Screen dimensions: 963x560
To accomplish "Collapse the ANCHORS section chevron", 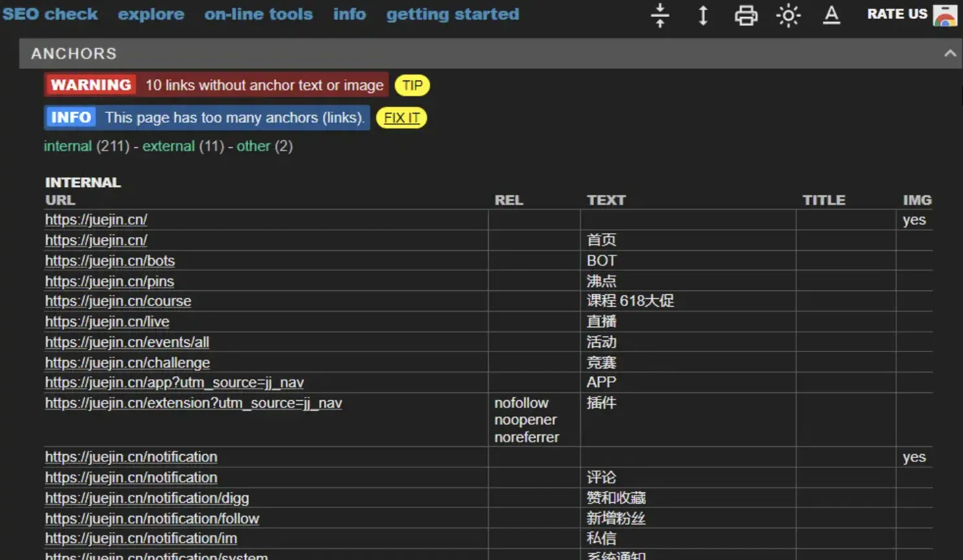I will tap(949, 54).
